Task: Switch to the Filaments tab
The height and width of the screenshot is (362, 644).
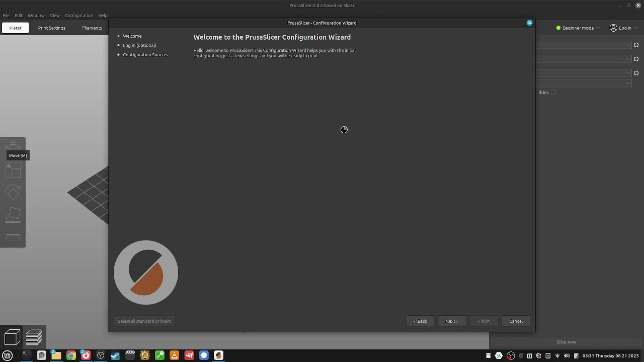Action: tap(92, 28)
